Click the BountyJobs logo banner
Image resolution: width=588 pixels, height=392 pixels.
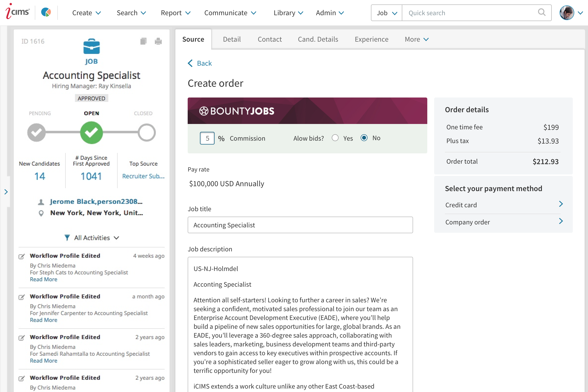pos(307,111)
